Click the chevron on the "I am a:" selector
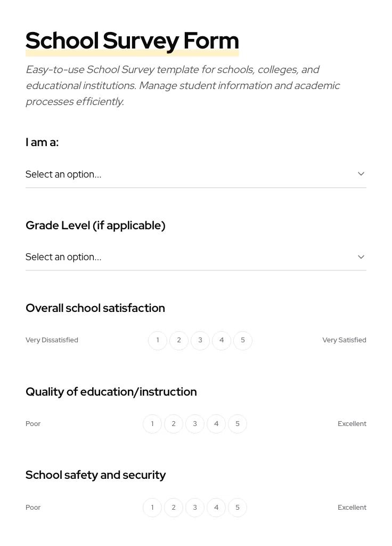The image size is (392, 546). pos(361,174)
